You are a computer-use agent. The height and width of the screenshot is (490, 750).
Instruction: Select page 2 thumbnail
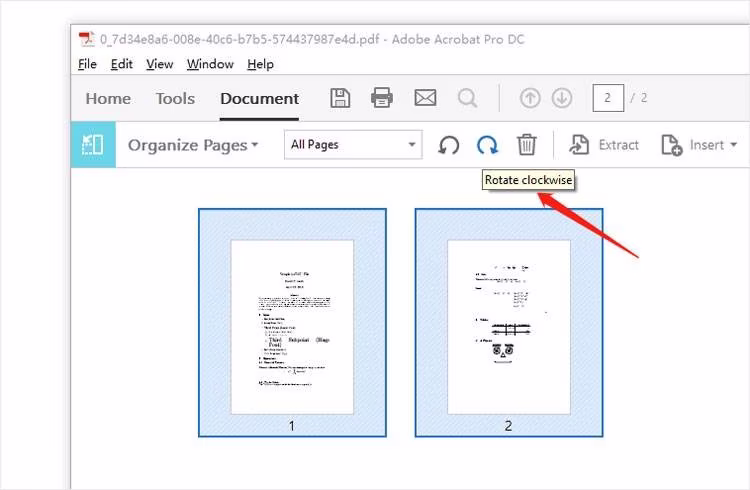coord(509,323)
